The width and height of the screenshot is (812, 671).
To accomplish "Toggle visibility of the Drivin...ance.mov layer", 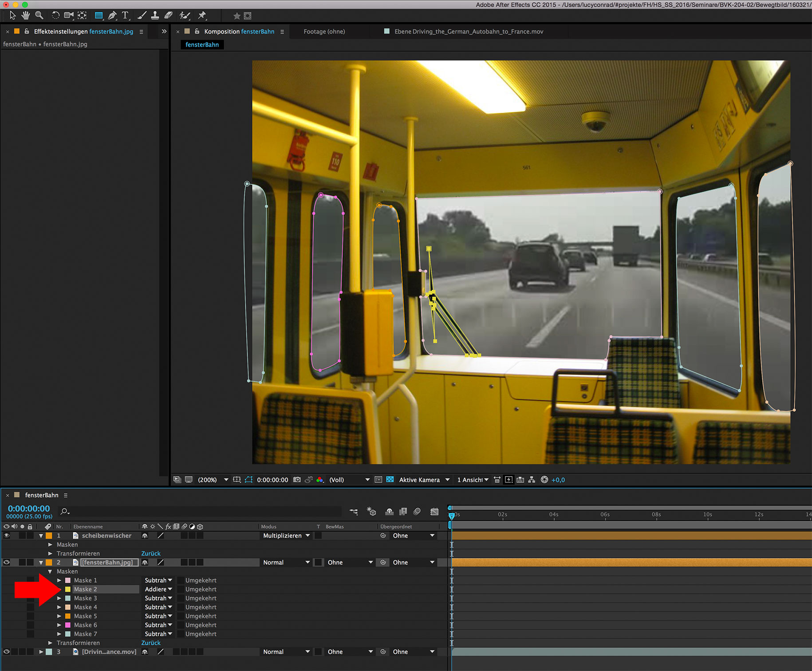I will coord(6,652).
